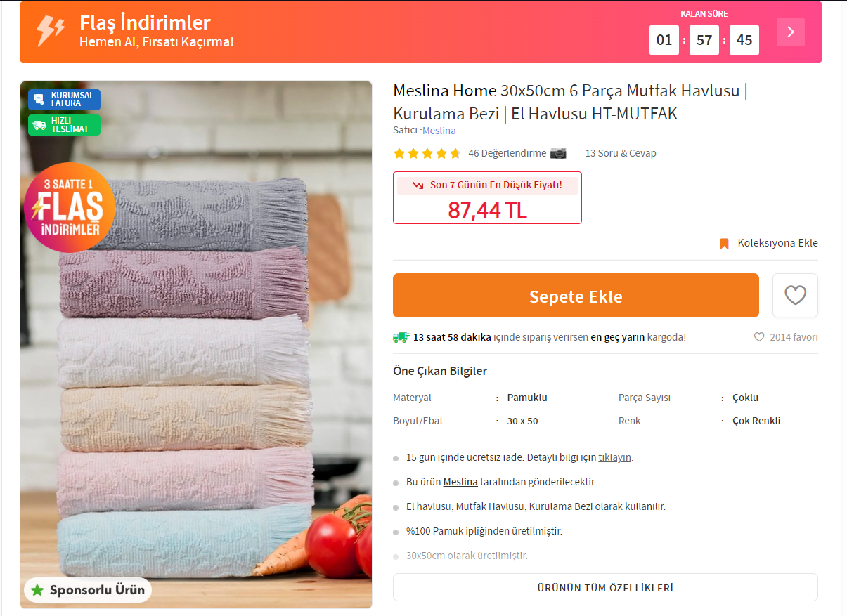
Task: Click the orange Koleksiyona Ekle bookmark icon
Action: tap(724, 244)
